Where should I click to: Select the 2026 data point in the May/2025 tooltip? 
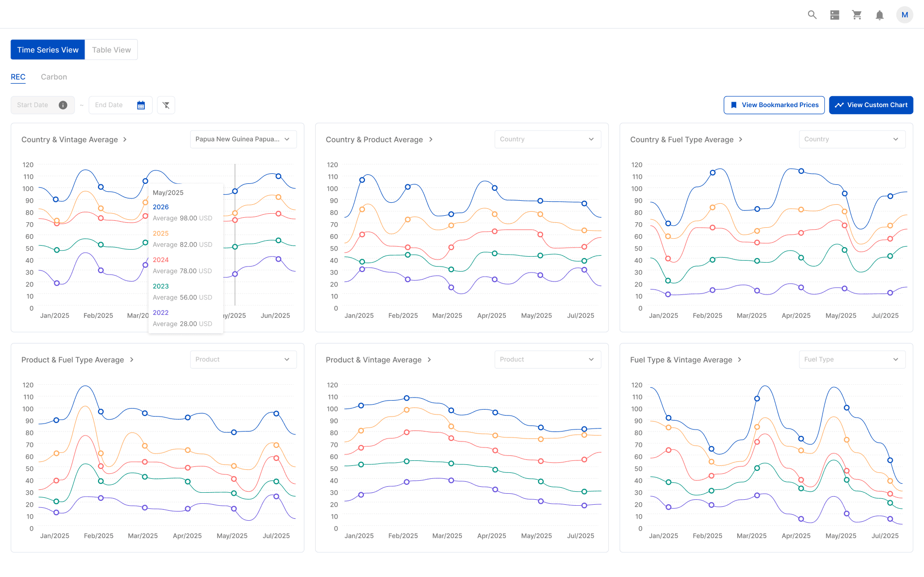tap(160, 207)
